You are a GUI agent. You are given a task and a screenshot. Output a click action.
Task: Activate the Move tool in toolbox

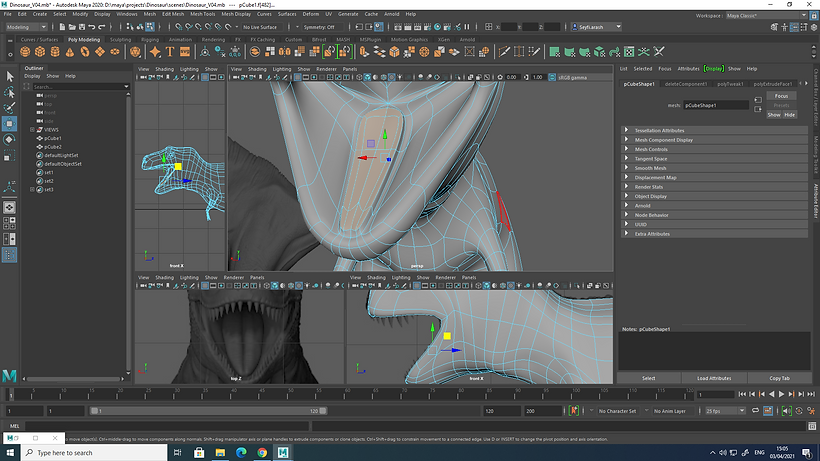click(9, 124)
